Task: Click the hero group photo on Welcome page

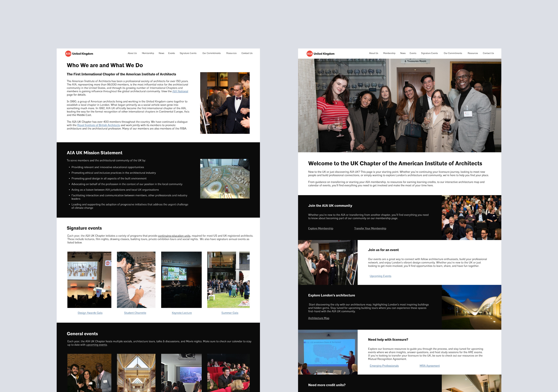Action: 400,105
